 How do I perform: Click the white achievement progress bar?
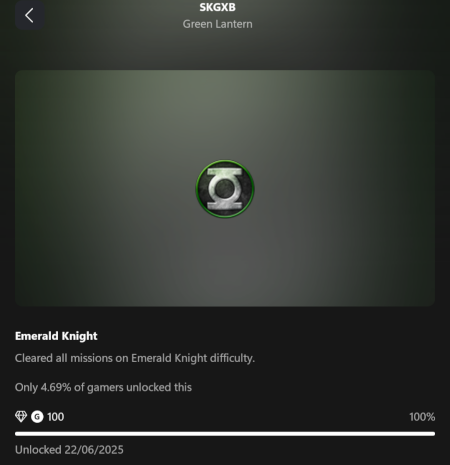click(225, 434)
